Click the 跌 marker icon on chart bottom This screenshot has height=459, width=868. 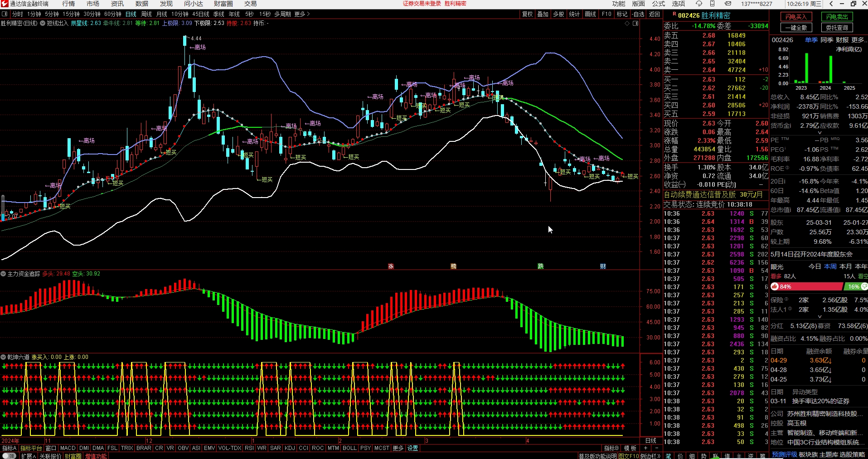click(540, 266)
